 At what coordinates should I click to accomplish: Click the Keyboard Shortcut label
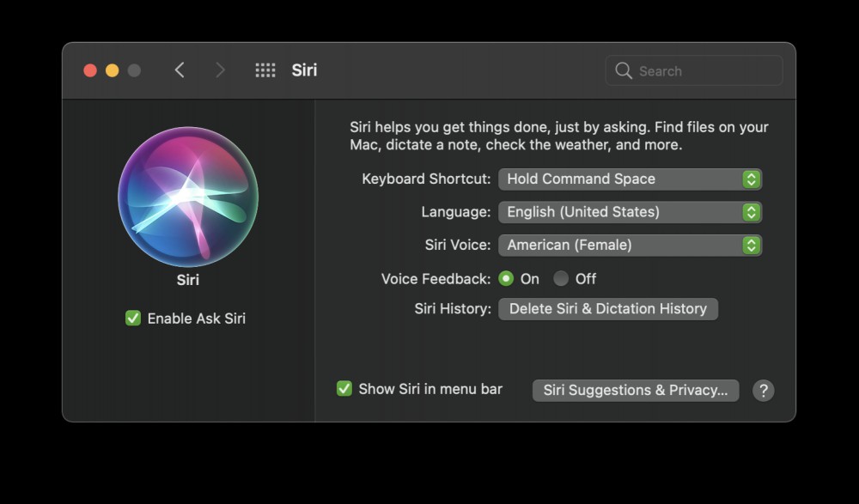click(x=426, y=179)
